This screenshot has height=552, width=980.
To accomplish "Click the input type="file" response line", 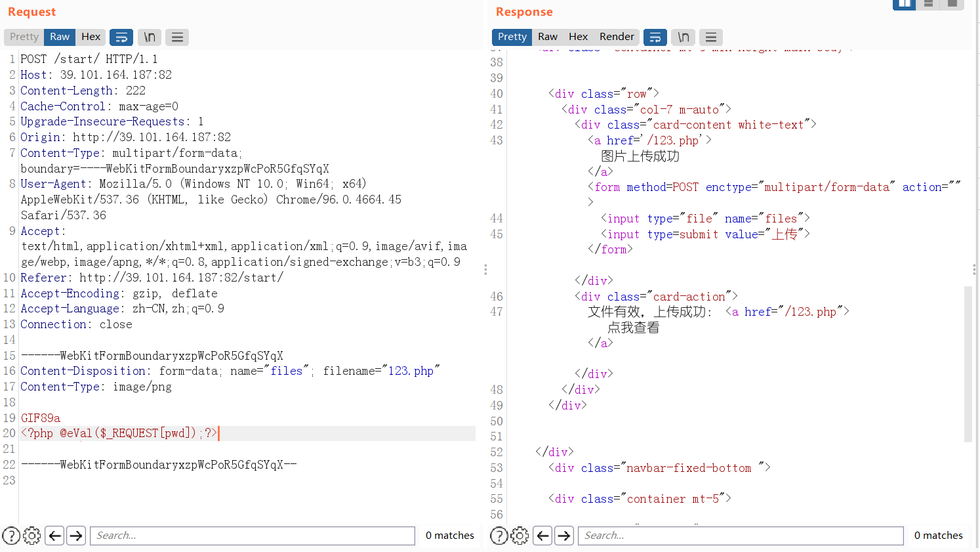I will pos(706,219).
